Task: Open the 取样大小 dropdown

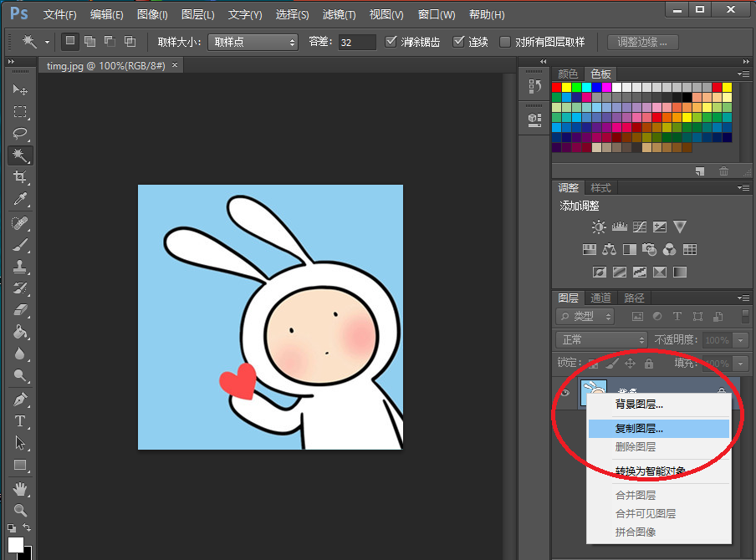Action: tap(253, 42)
